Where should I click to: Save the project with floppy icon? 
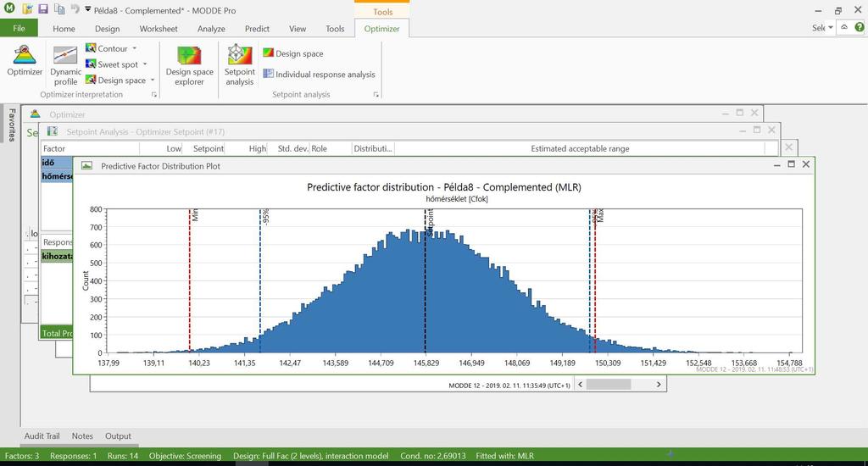(x=43, y=9)
